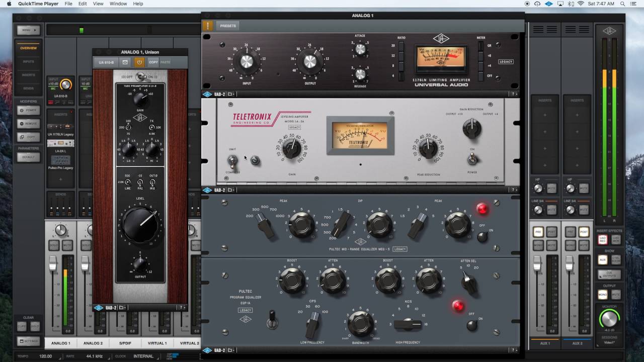Open the folder icon on the Pultec UAD-2 toolbar
Screen dimensions: 644x362
[x=231, y=350]
